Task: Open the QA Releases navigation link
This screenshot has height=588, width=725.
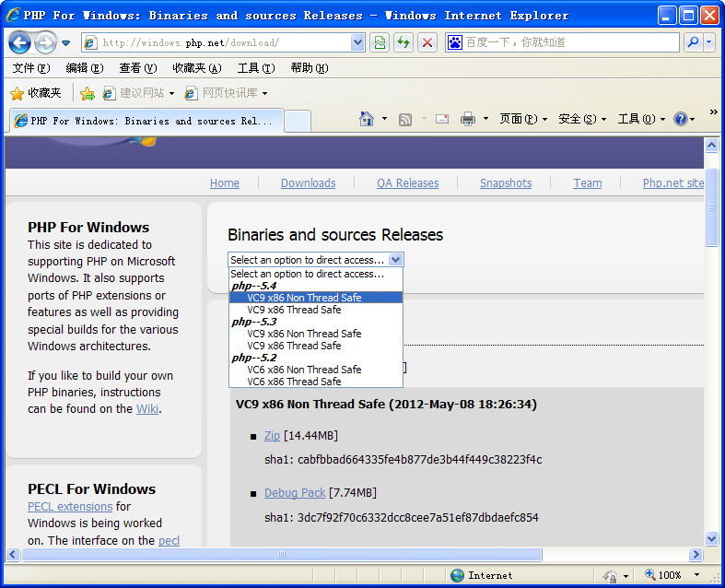Action: [407, 183]
